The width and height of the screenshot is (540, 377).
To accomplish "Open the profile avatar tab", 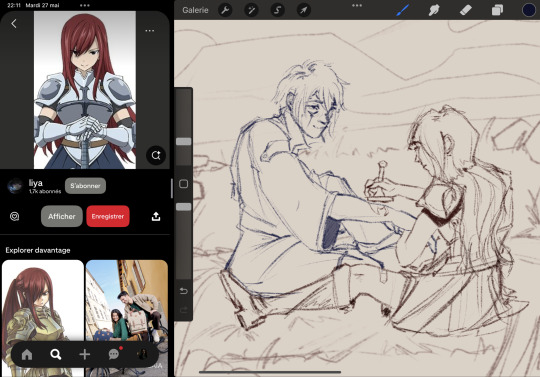I will coord(142,354).
